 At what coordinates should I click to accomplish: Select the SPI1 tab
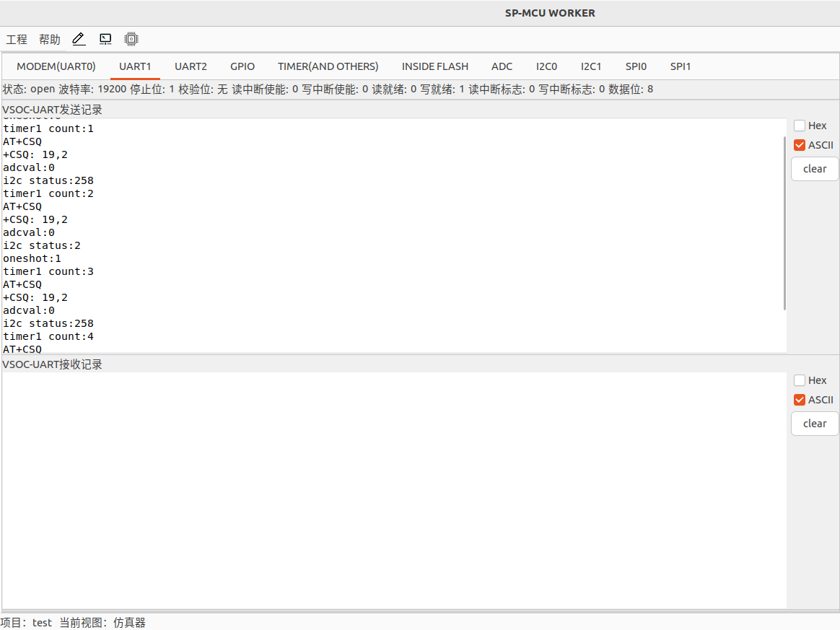click(680, 66)
